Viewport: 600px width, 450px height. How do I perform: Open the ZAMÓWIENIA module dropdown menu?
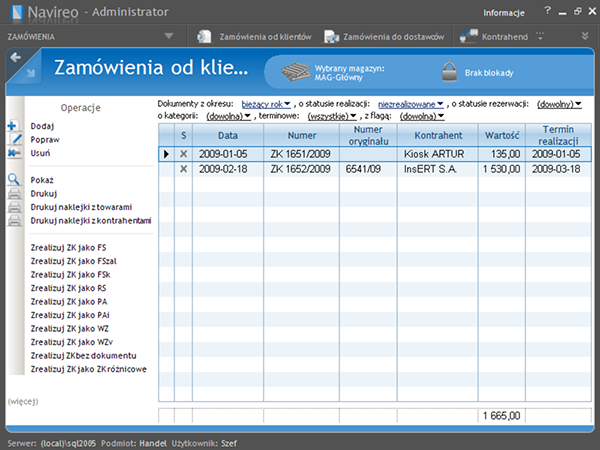pos(169,36)
